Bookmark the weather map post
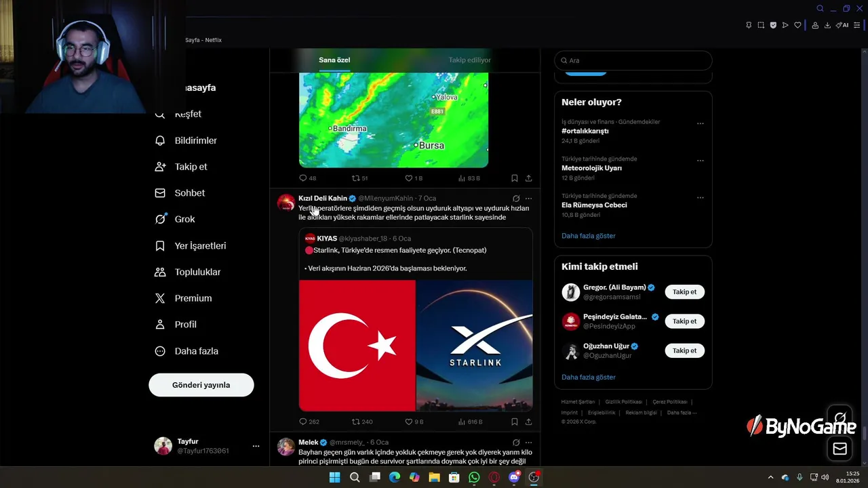 coord(515,178)
